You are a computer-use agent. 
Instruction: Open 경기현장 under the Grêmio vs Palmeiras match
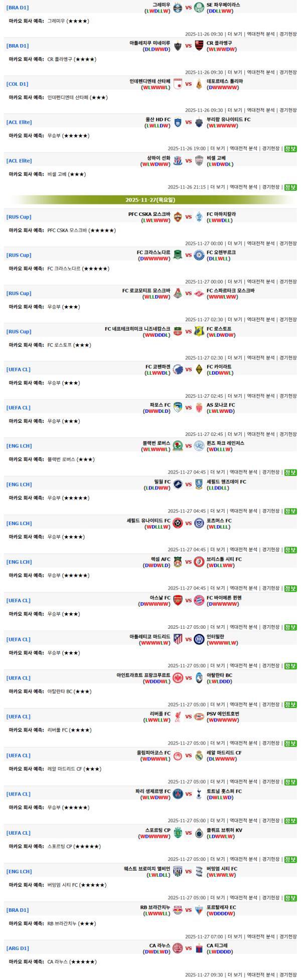288,34
